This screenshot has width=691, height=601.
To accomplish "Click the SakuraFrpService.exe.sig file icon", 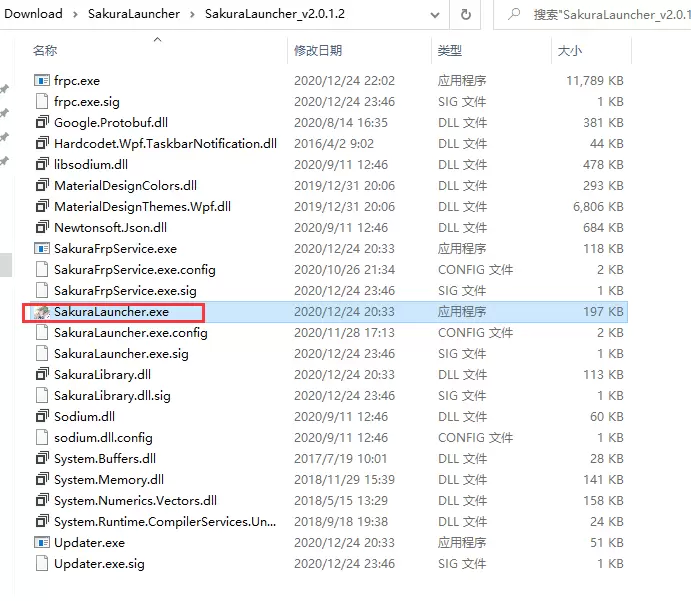I will click(x=42, y=291).
